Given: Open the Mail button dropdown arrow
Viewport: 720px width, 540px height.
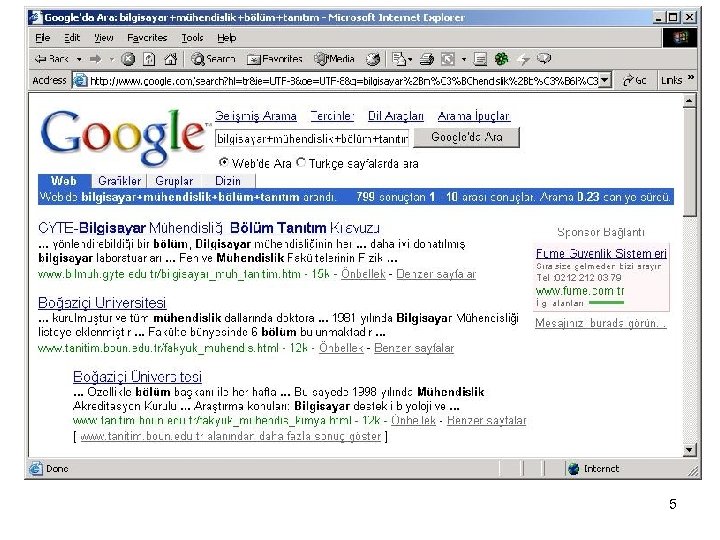Looking at the screenshot, I should (x=410, y=59).
